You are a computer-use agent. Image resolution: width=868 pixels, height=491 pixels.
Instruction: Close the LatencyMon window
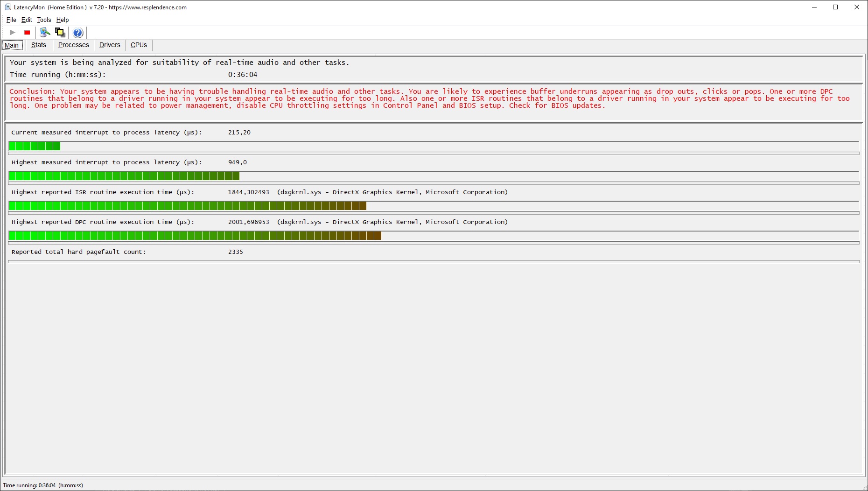pos(857,7)
